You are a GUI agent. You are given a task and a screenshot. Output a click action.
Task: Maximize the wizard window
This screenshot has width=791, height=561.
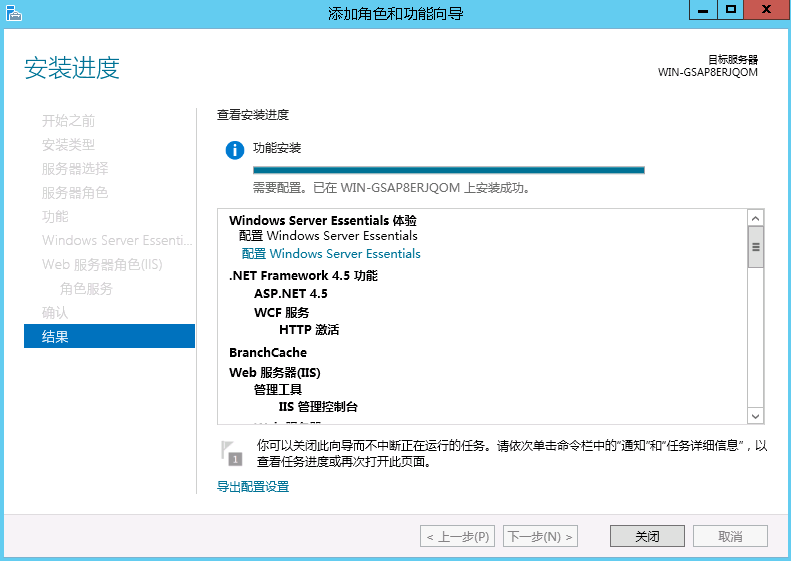(x=731, y=10)
